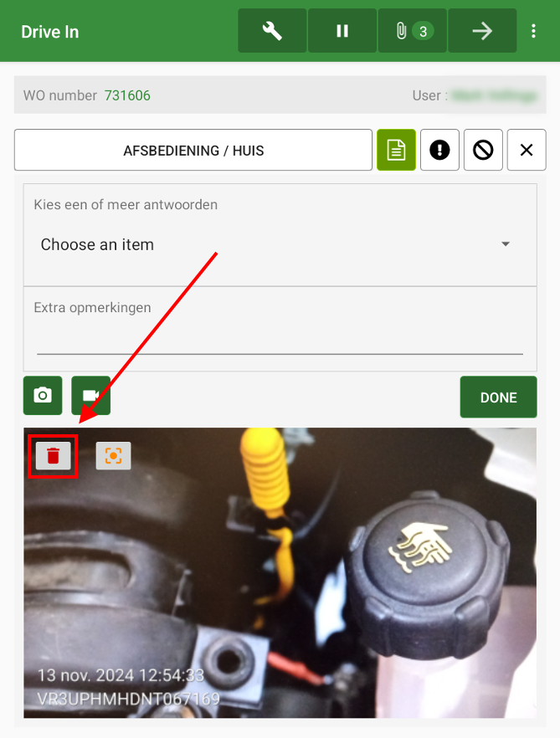The image size is (560, 738).
Task: Click the wrench tool icon in header
Action: tap(272, 31)
